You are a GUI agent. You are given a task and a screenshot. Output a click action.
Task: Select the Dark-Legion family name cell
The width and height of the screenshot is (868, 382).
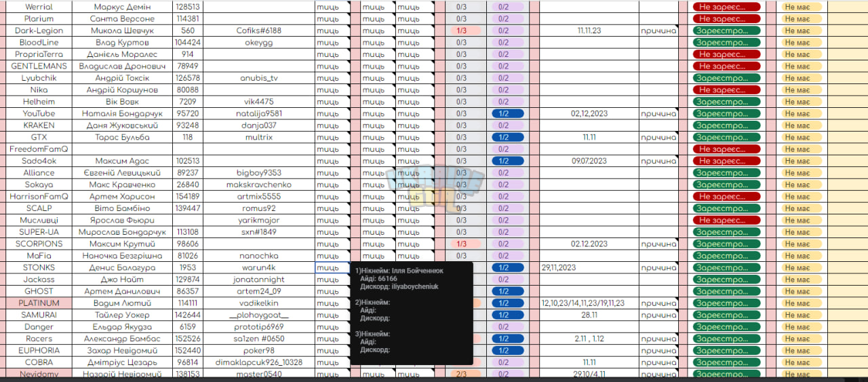[39, 31]
